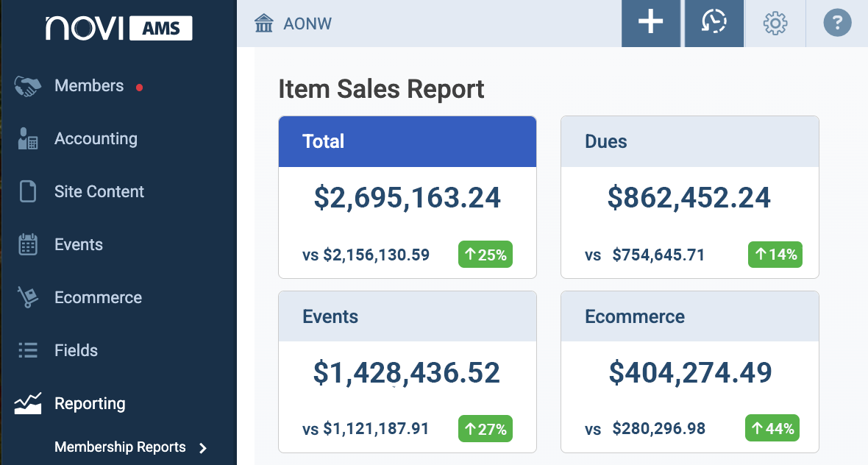
Task: Expand the Membership Reports chevron arrow
Action: tap(202, 448)
